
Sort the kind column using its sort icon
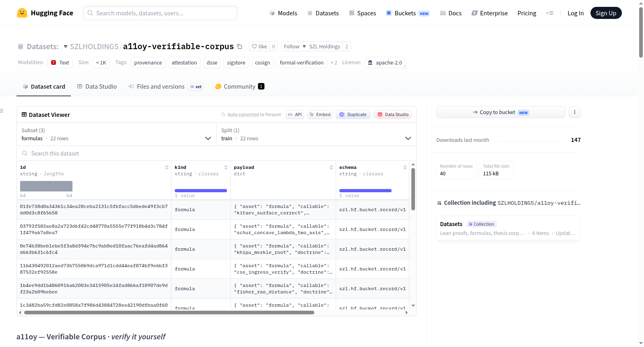point(226,167)
